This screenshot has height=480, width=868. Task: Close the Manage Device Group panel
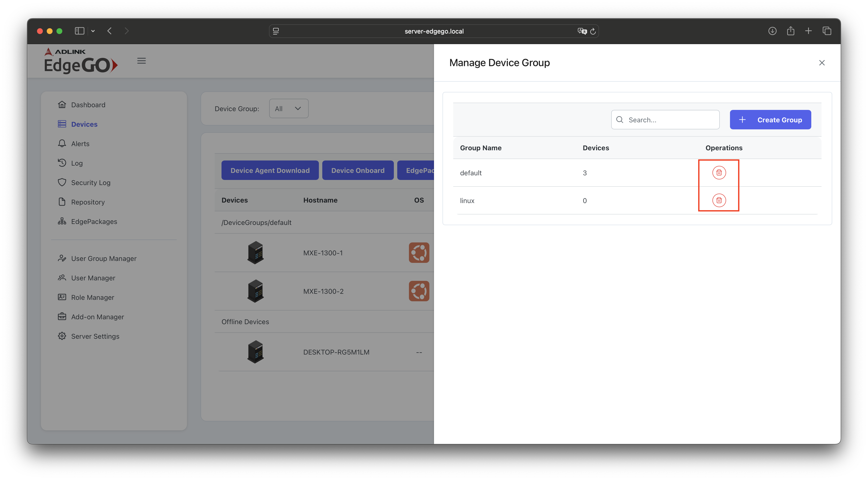pos(822,62)
